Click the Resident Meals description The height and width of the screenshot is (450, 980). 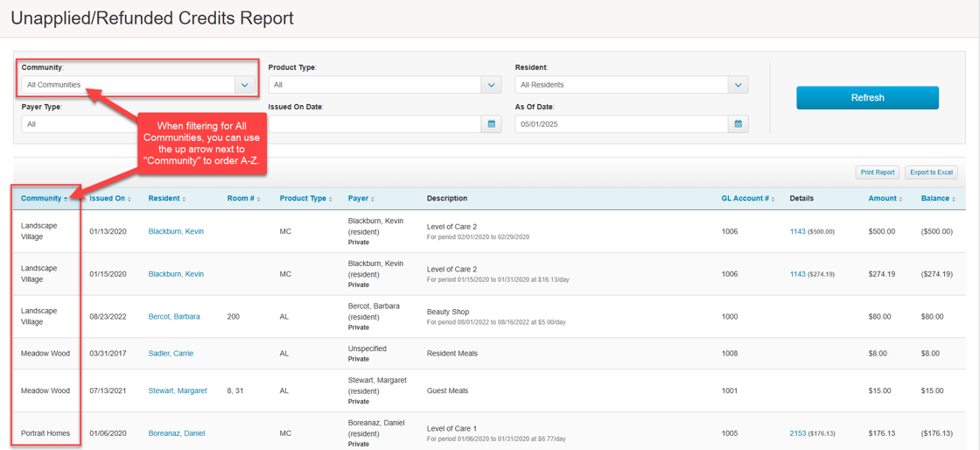tap(451, 353)
